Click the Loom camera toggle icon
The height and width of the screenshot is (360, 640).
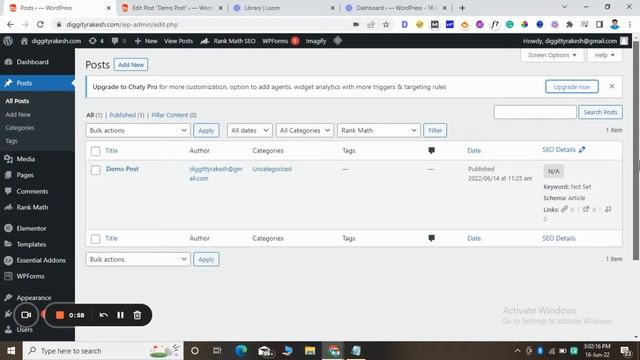(x=26, y=315)
